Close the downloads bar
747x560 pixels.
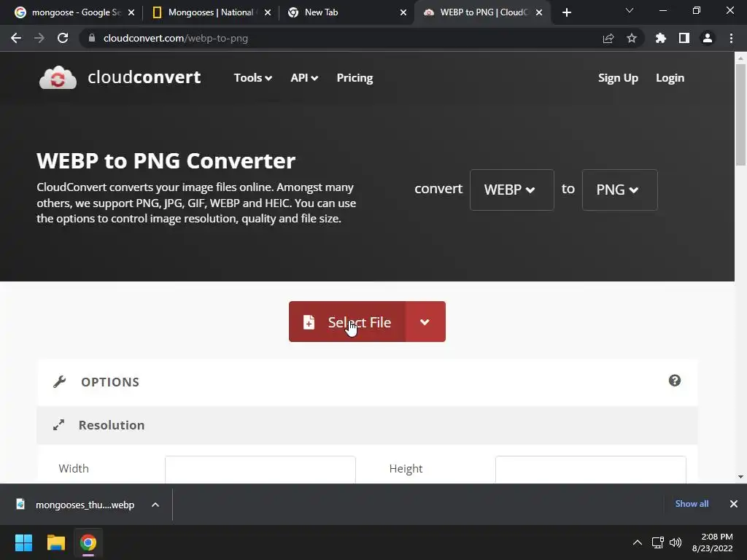[x=734, y=504]
